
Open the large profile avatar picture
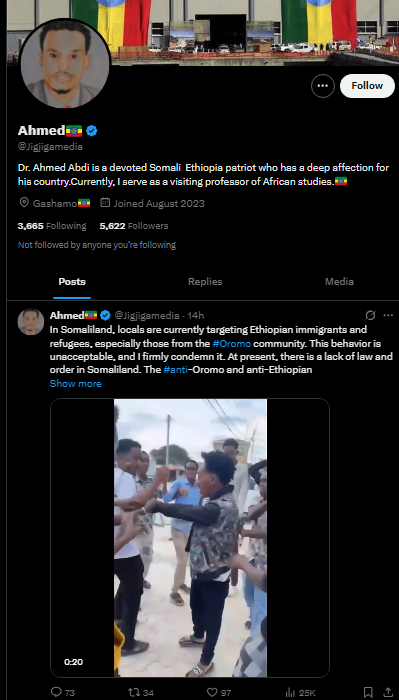pos(65,62)
